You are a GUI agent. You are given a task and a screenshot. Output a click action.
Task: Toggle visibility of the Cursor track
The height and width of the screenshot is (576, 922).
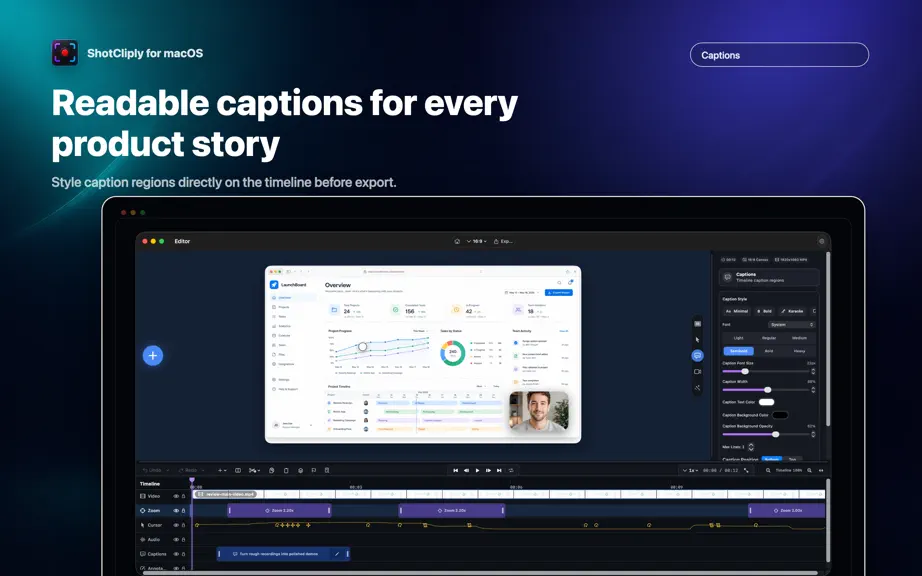pos(176,525)
